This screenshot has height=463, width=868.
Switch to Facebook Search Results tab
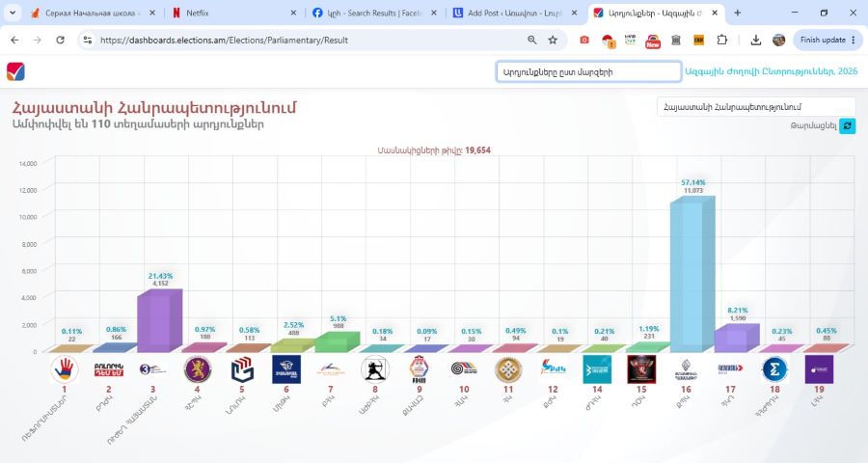click(x=374, y=13)
